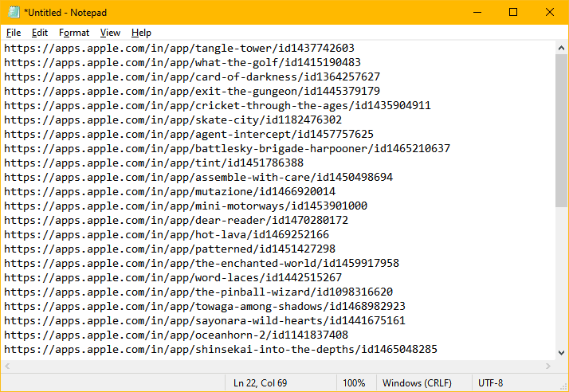The height and width of the screenshot is (392, 569).
Task: Click the word-laces URL line
Action: tap(173, 277)
